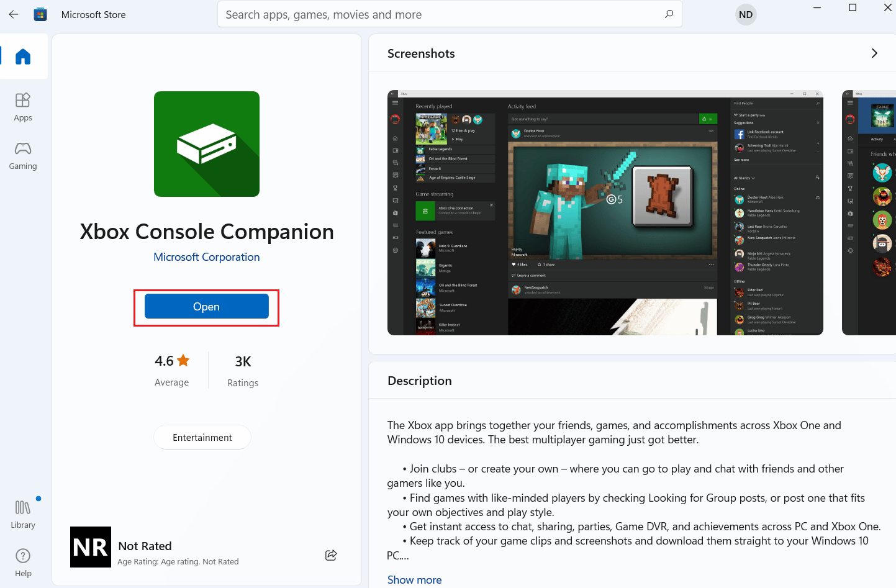View the 3K Ratings details
Screen dimensions: 896x588
243,369
